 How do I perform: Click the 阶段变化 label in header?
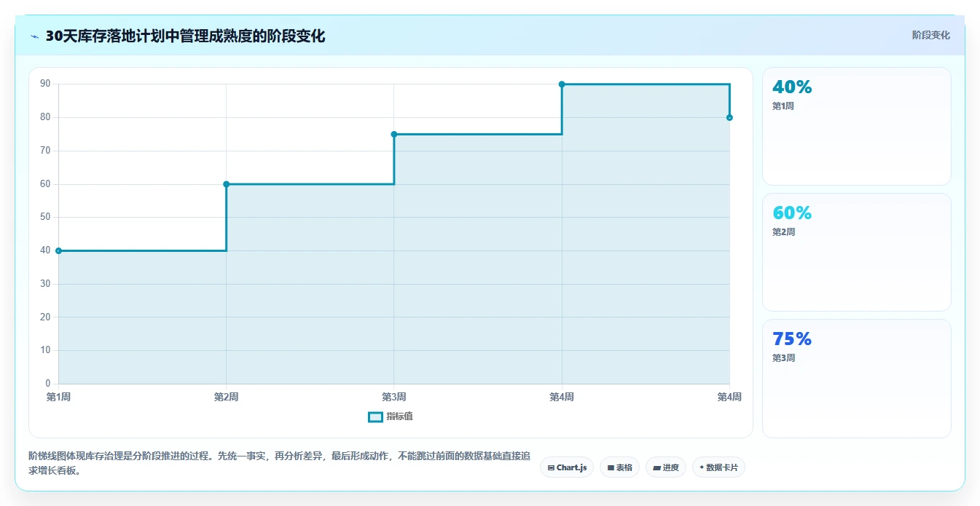930,35
